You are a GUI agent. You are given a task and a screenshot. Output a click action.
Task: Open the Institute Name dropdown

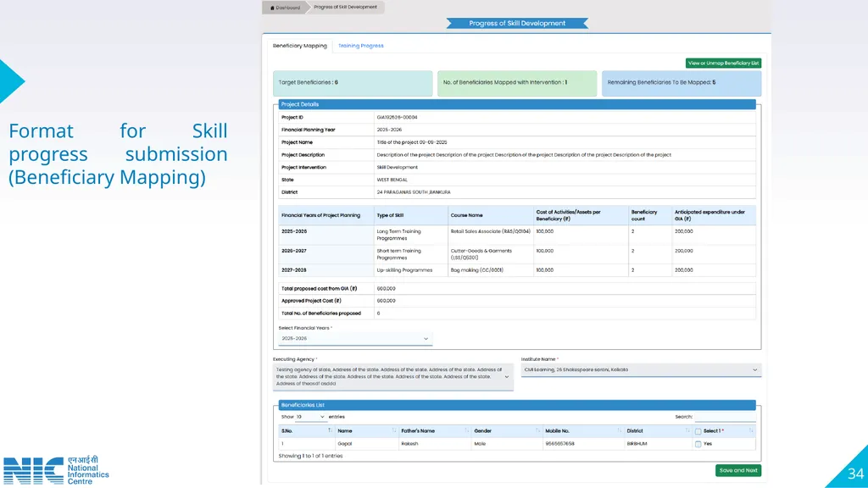(x=641, y=369)
